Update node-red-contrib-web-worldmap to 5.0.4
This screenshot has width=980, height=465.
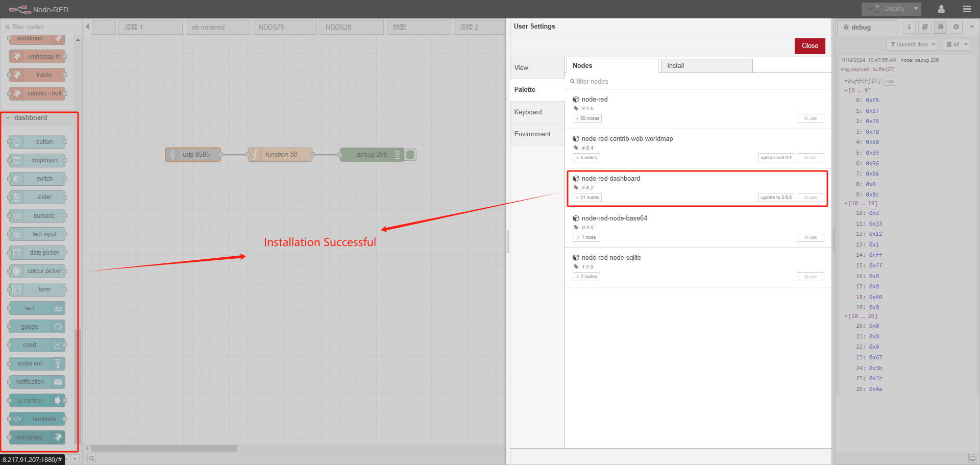click(x=776, y=158)
